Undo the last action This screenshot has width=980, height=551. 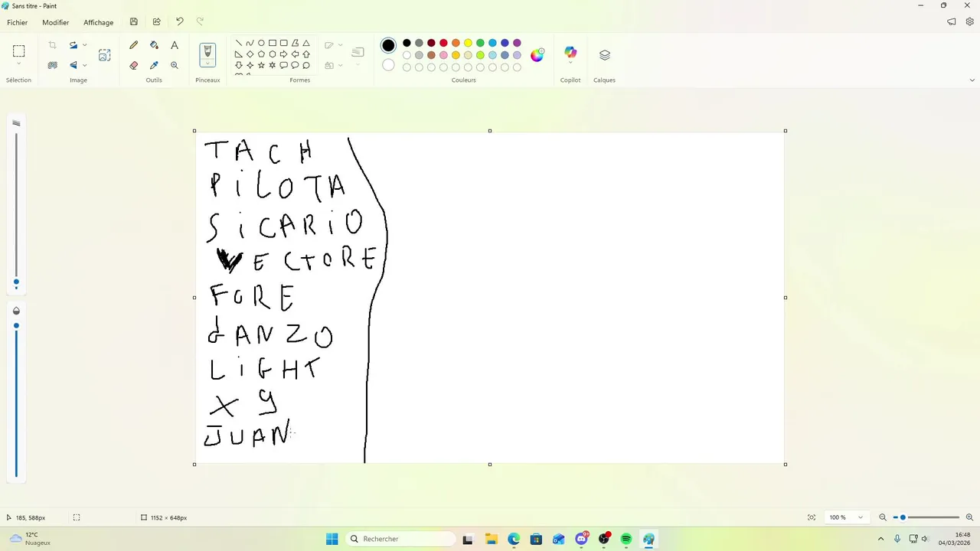pos(180,22)
